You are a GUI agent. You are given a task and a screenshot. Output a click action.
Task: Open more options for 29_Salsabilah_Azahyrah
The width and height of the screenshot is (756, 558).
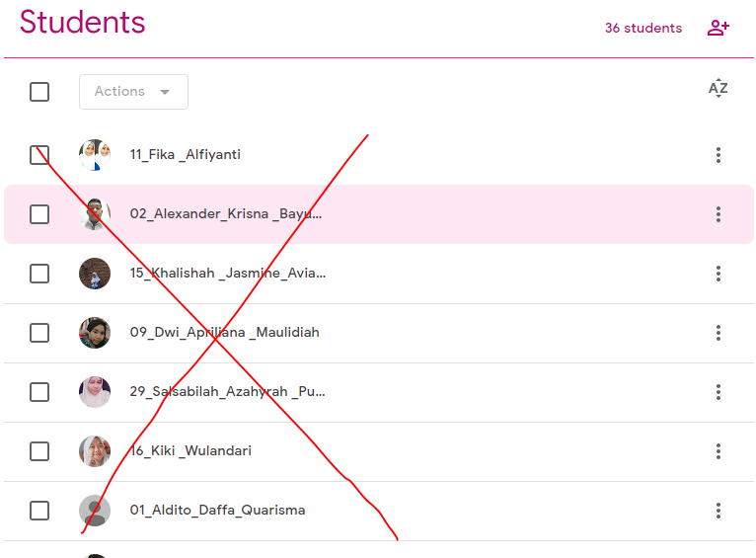pos(718,392)
